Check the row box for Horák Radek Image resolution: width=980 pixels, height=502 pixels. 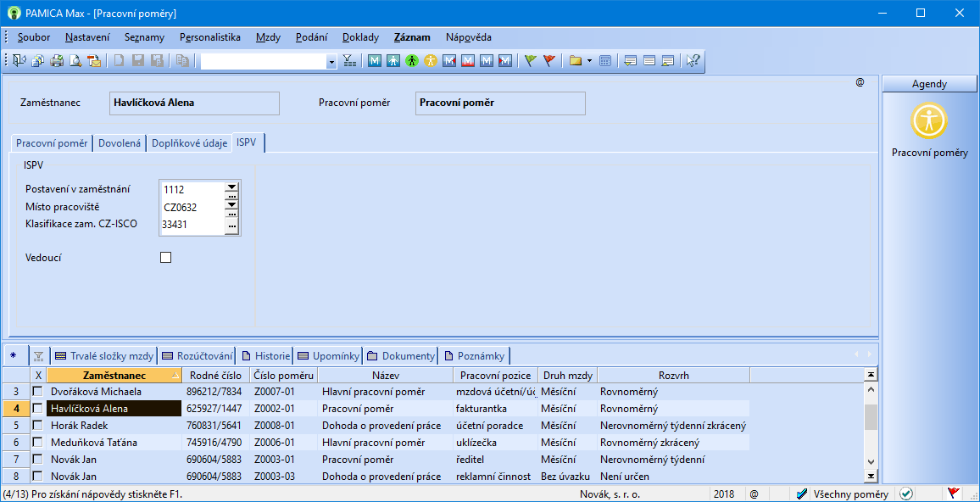[x=38, y=425]
